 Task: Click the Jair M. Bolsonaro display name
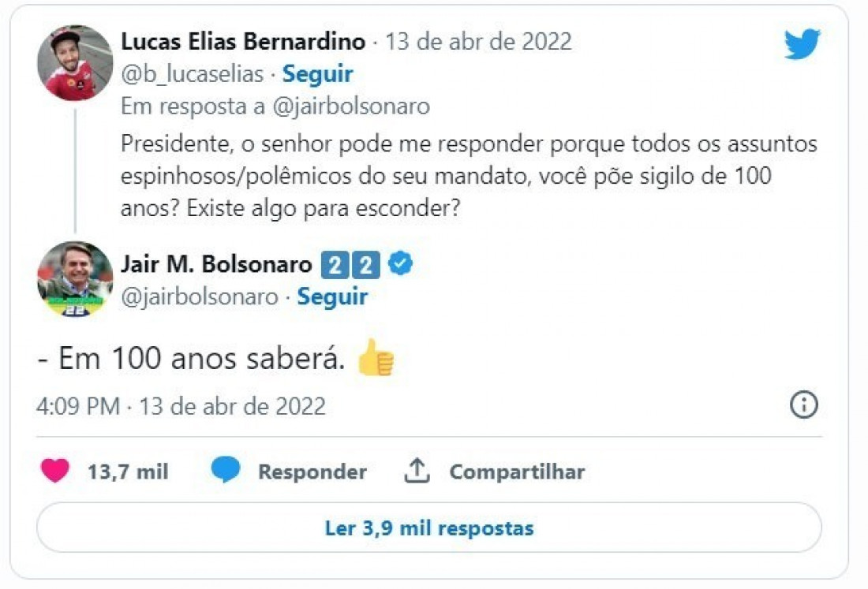pos(216,265)
